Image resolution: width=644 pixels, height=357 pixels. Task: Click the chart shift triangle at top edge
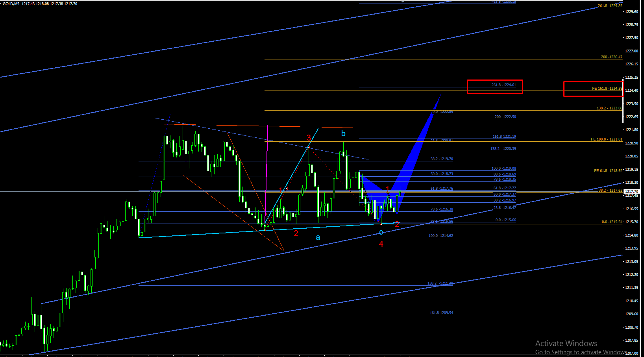click(403, 2)
